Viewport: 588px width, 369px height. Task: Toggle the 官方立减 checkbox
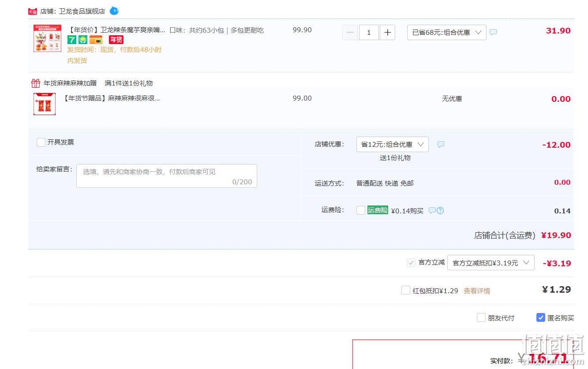[411, 263]
